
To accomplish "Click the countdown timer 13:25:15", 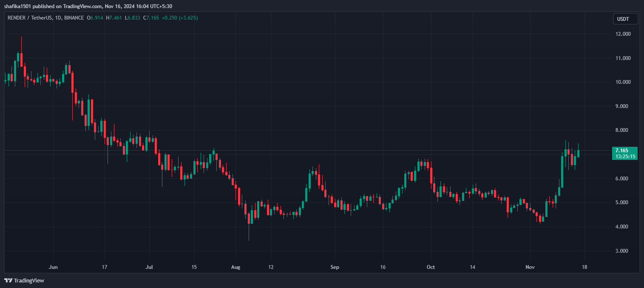I will coord(626,157).
